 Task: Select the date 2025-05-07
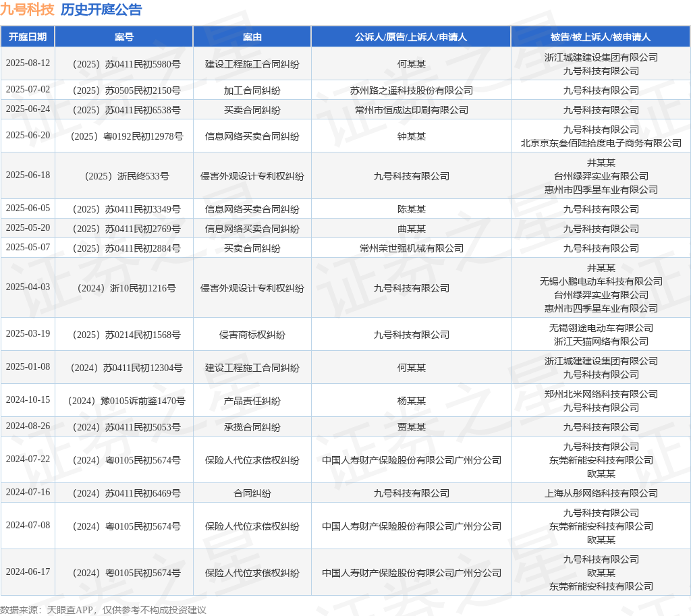point(28,247)
